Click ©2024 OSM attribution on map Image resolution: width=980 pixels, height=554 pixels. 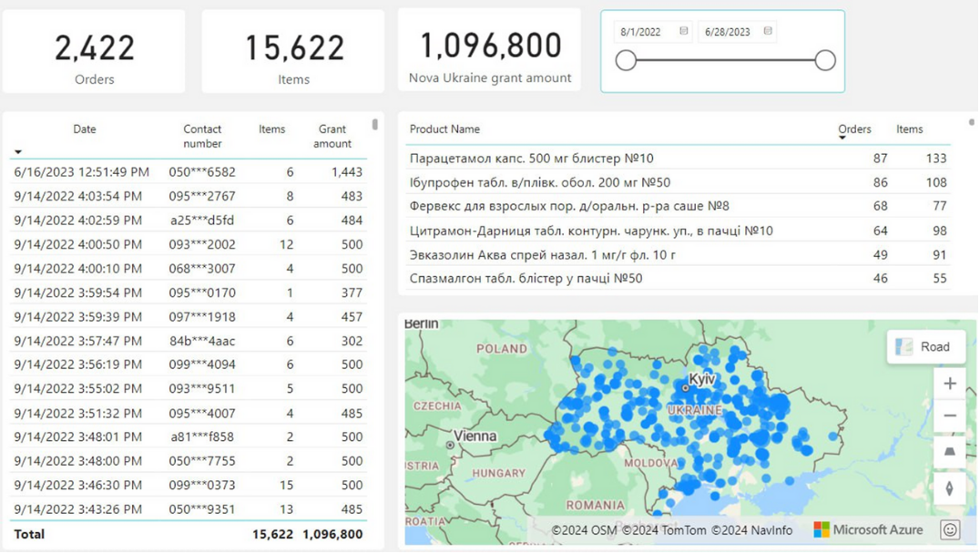click(584, 530)
